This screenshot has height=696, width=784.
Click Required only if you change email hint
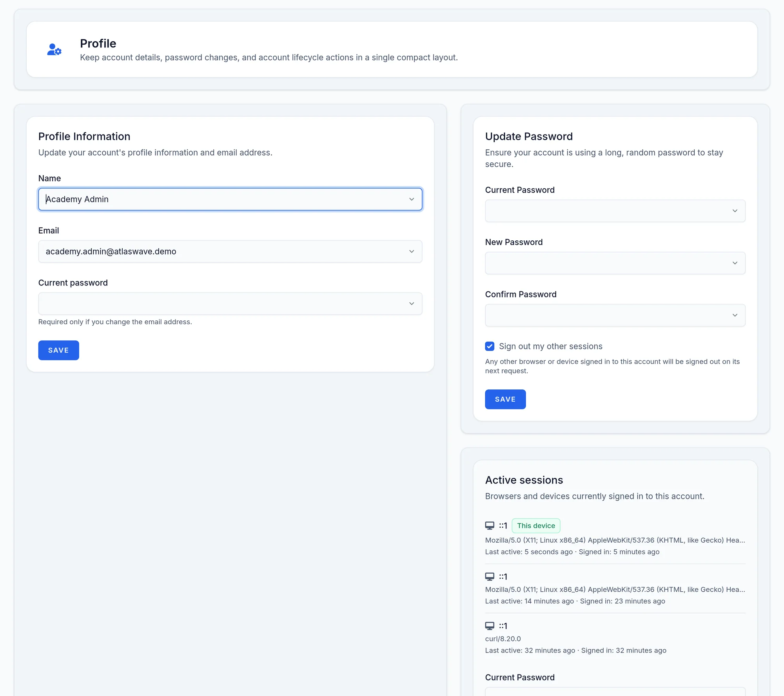pos(115,322)
